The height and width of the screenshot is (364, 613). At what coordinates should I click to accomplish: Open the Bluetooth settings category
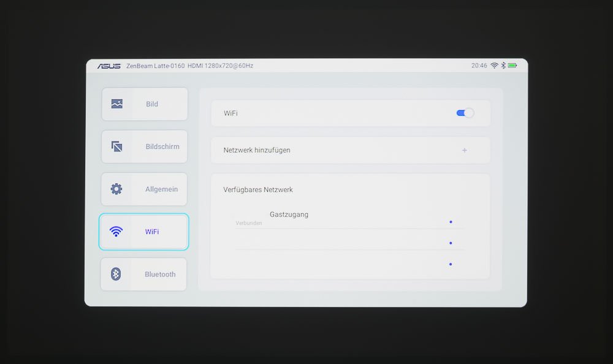coord(143,275)
